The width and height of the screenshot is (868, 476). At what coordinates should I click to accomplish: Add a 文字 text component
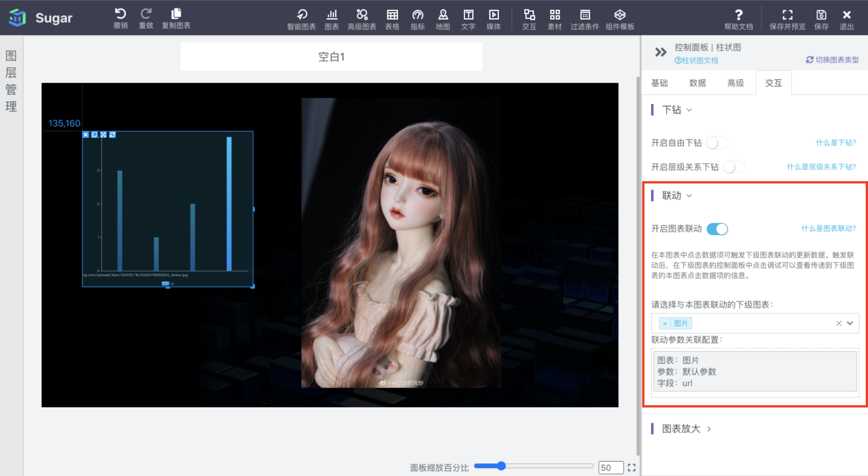pos(468,20)
